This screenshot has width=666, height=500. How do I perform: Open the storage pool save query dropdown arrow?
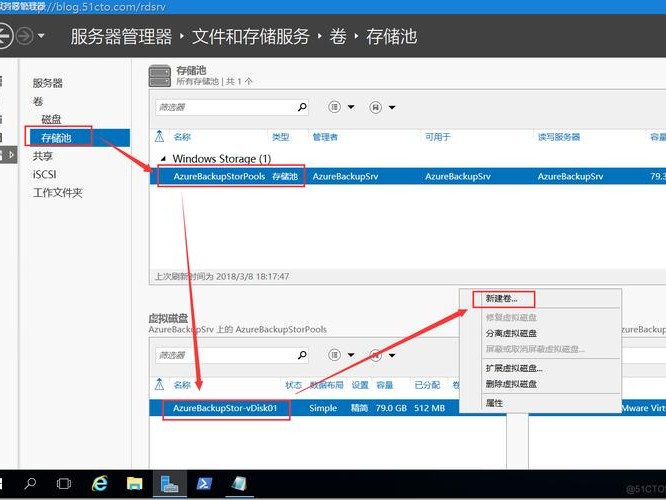click(392, 107)
